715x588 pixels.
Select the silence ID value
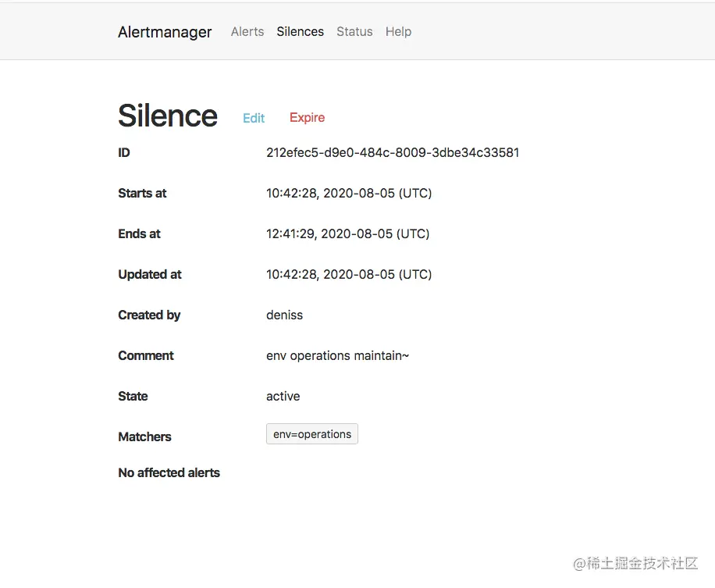click(x=392, y=152)
